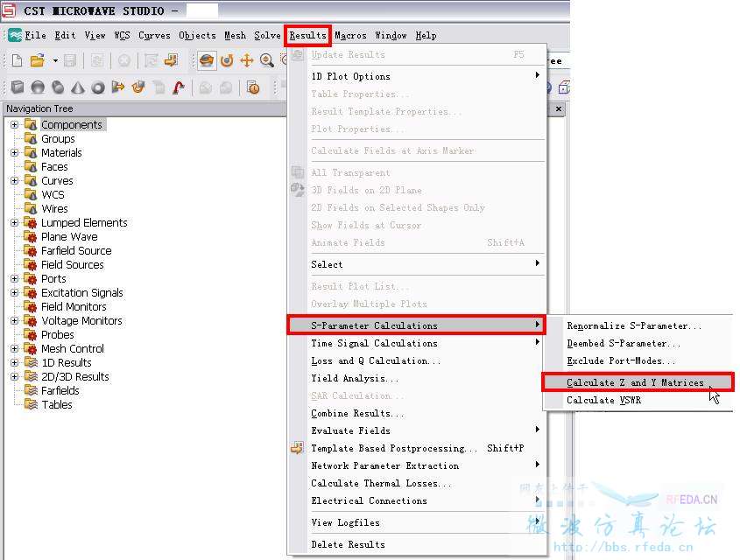This screenshot has height=560, width=740.
Task: Open the View menu
Action: [95, 35]
